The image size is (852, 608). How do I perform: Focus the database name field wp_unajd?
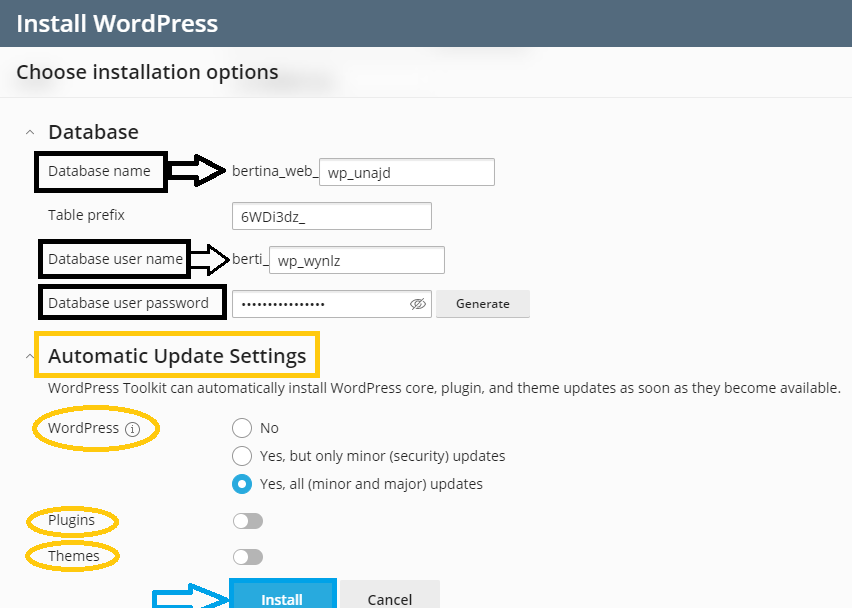click(x=406, y=172)
